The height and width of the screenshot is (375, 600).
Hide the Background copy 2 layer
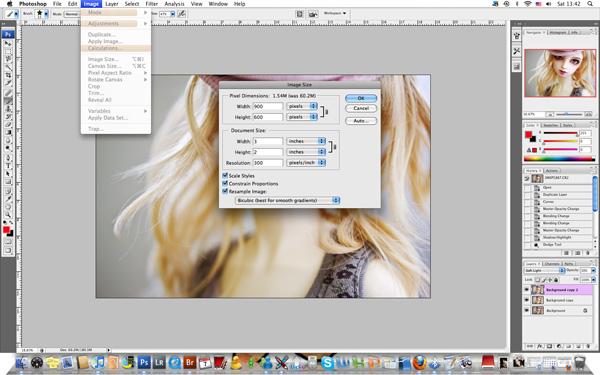pos(527,290)
